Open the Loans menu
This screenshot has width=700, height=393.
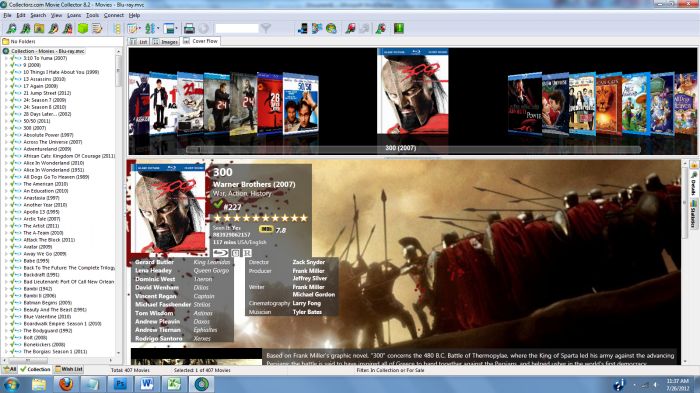[x=74, y=15]
